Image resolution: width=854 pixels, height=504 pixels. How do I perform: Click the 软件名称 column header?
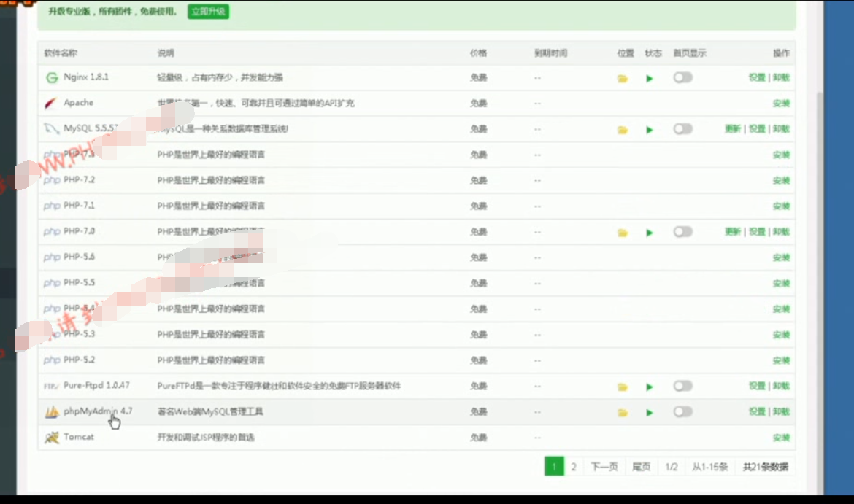[61, 53]
